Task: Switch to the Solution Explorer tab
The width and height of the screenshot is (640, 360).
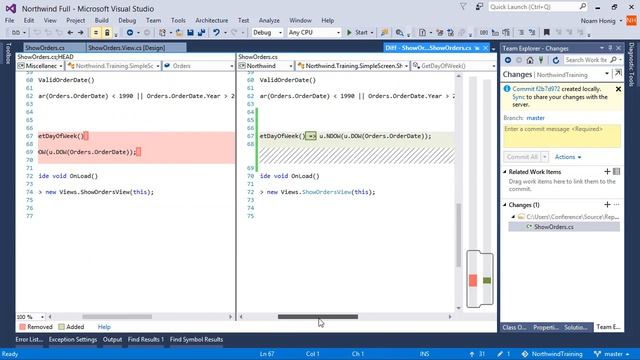Action: (x=576, y=327)
